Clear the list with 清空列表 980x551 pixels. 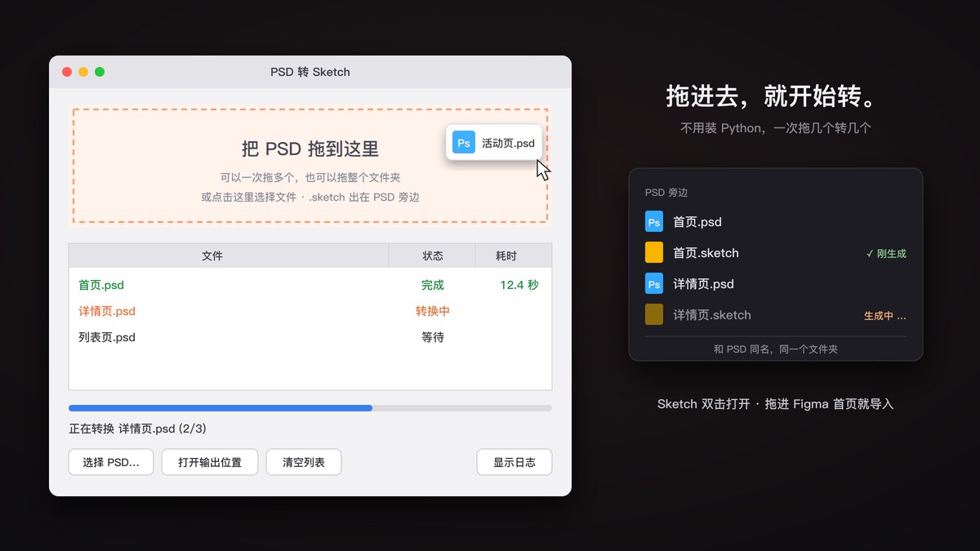click(304, 462)
